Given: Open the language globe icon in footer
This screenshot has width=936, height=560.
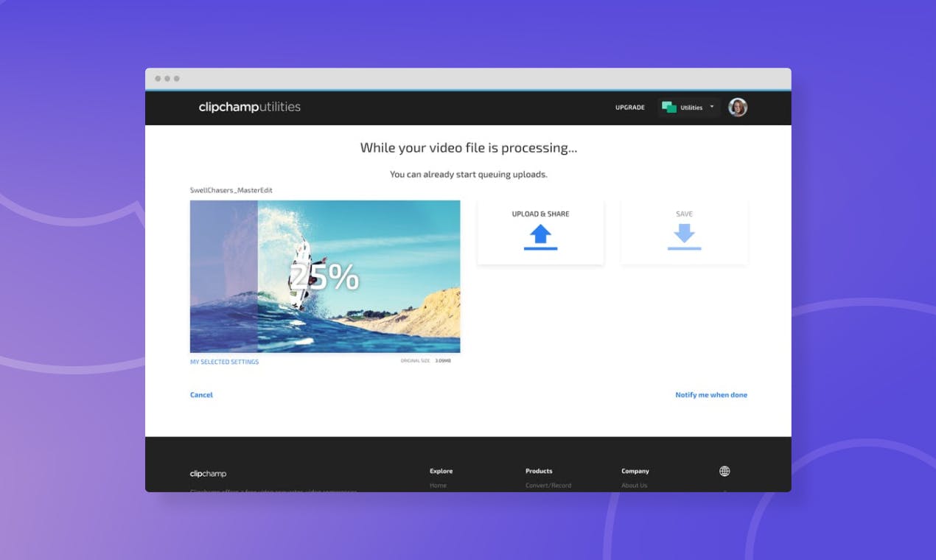Looking at the screenshot, I should point(724,471).
